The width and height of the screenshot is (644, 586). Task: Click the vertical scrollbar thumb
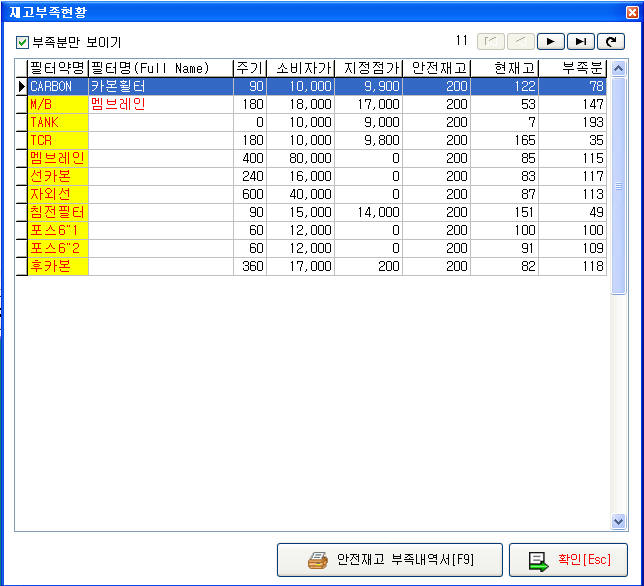618,186
